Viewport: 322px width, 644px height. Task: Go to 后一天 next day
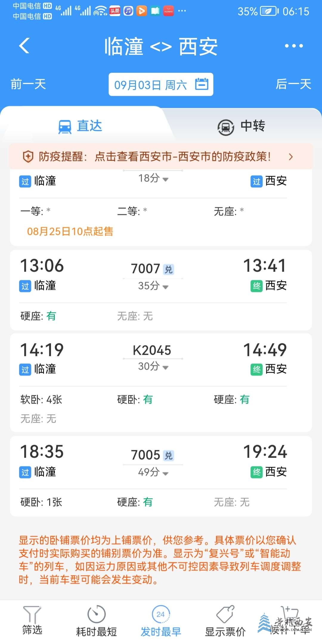tap(294, 84)
